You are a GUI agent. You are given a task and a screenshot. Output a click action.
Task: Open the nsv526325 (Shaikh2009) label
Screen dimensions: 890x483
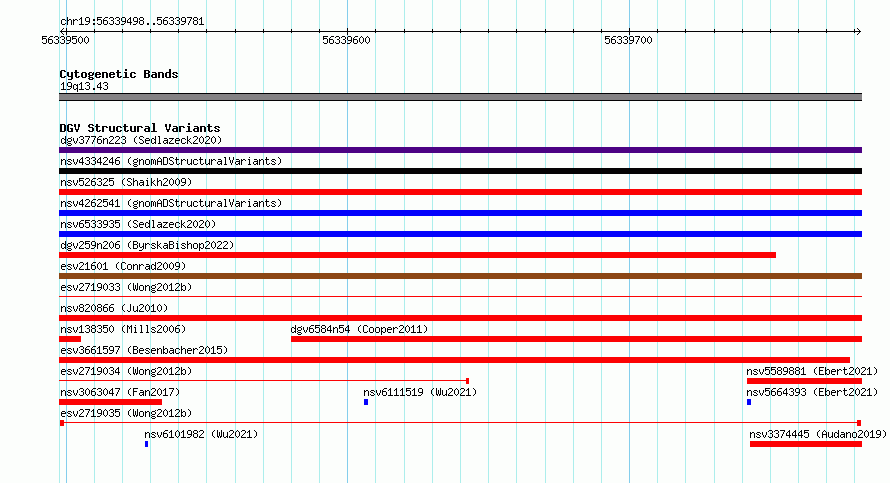pyautogui.click(x=126, y=182)
